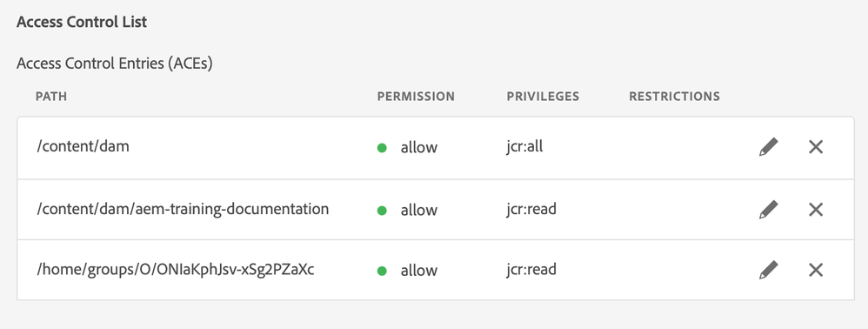Edit the /home/groups entry pencil icon
Image resolution: width=868 pixels, height=329 pixels.
coord(768,270)
